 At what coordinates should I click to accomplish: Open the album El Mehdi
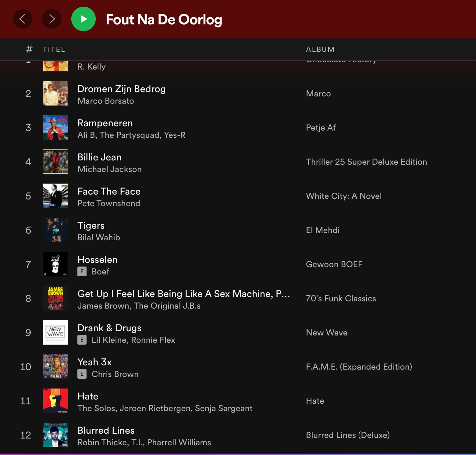[x=323, y=230]
